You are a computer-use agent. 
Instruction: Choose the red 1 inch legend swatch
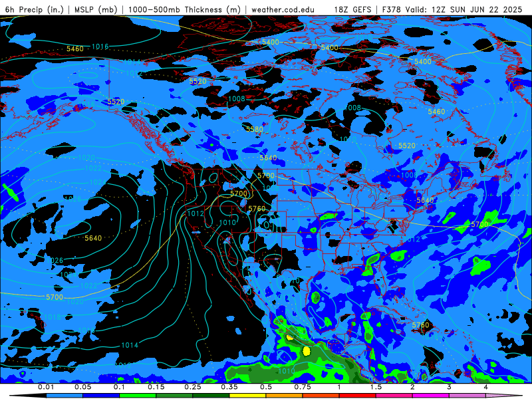(358, 396)
